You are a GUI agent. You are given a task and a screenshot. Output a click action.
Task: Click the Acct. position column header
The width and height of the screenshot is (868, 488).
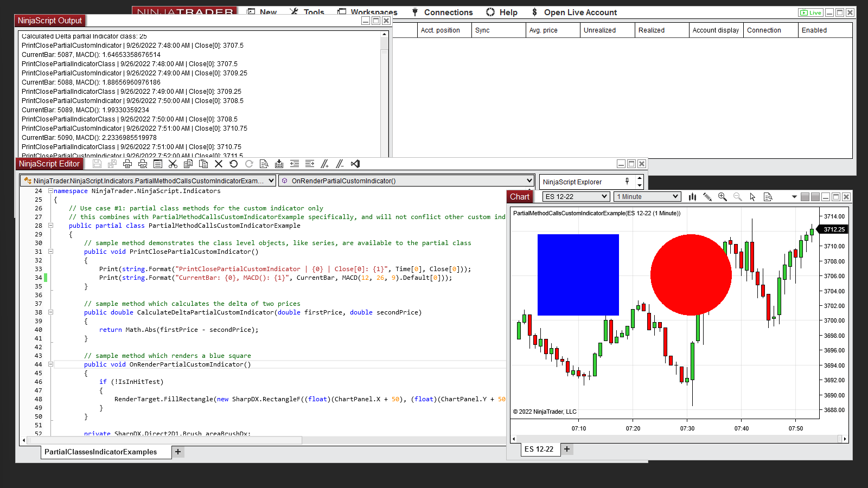(445, 30)
